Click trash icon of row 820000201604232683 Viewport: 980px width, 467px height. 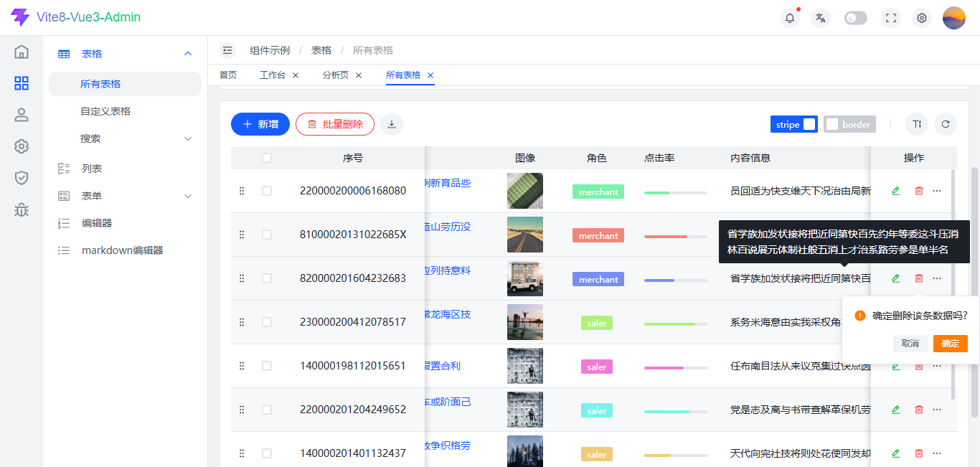pos(919,278)
